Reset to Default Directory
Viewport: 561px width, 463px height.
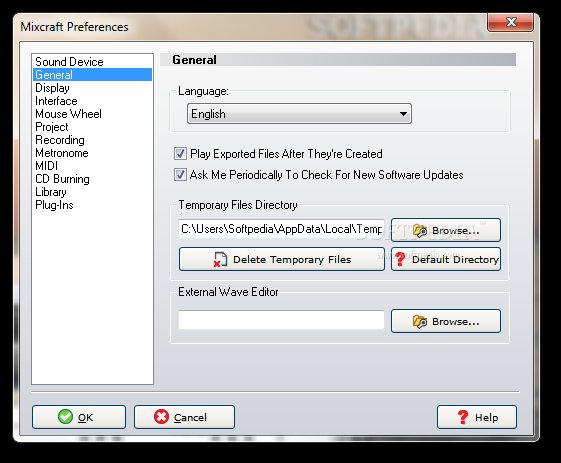click(445, 259)
